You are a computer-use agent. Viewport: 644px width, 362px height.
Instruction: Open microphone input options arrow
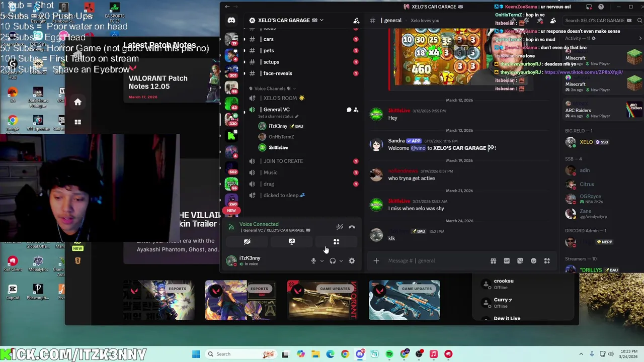coord(322,261)
